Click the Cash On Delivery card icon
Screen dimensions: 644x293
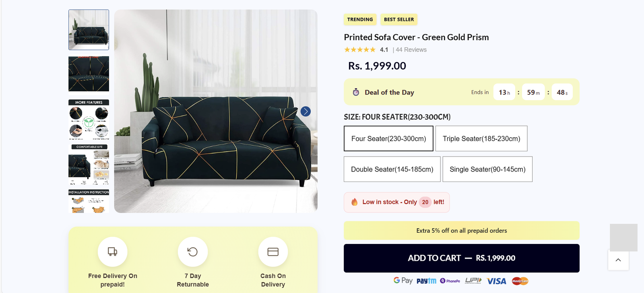click(x=273, y=252)
